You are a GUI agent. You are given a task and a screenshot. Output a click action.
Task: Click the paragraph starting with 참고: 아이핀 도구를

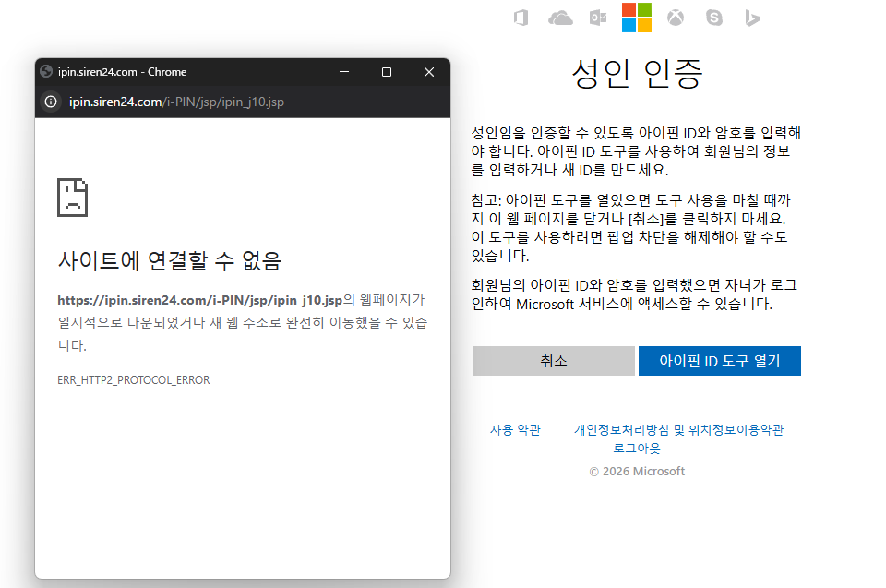(630, 227)
